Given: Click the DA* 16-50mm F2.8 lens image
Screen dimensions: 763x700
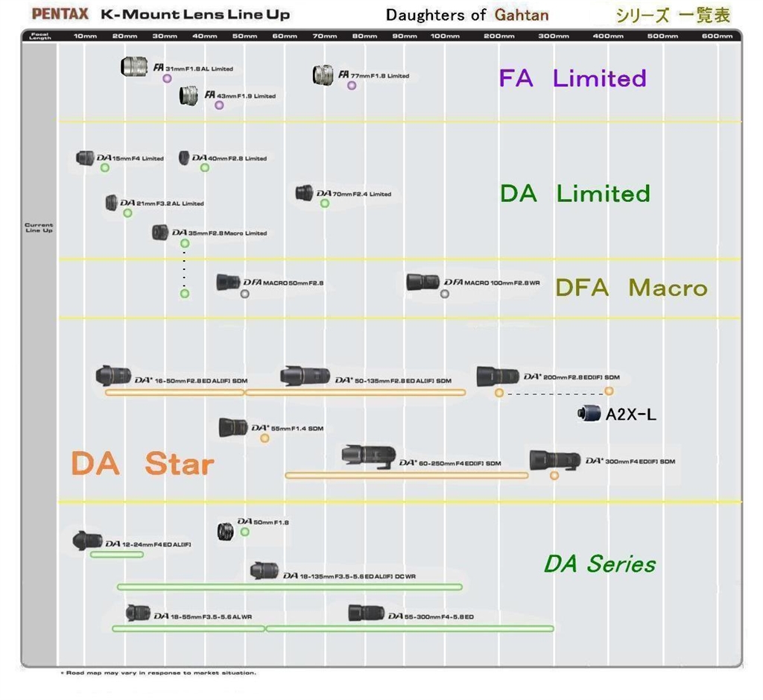Looking at the screenshot, I should (x=113, y=376).
